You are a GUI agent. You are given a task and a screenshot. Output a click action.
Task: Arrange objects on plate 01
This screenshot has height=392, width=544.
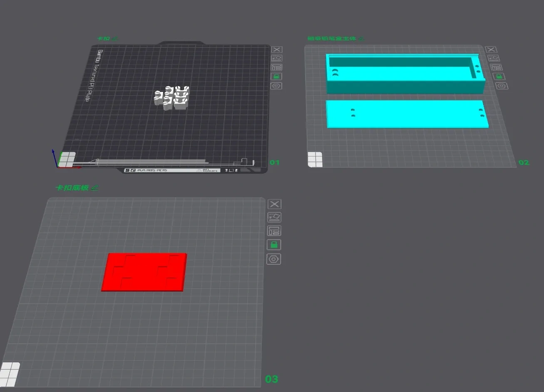pyautogui.click(x=277, y=67)
